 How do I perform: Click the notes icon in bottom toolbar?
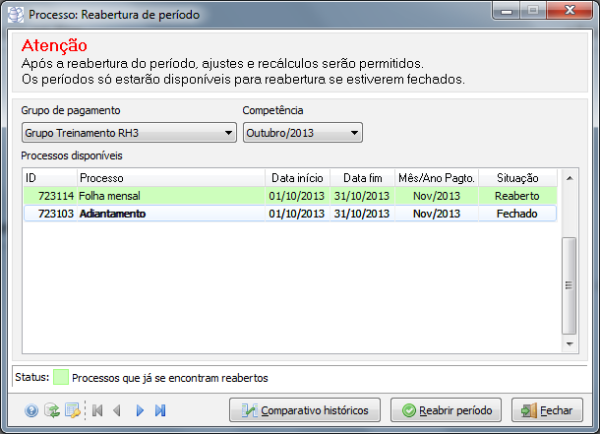(x=71, y=410)
